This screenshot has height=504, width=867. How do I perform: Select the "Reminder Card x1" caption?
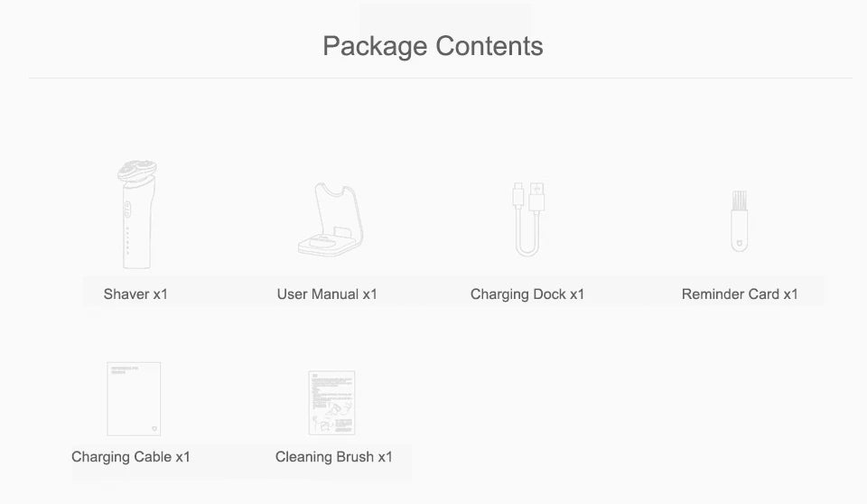tap(740, 294)
